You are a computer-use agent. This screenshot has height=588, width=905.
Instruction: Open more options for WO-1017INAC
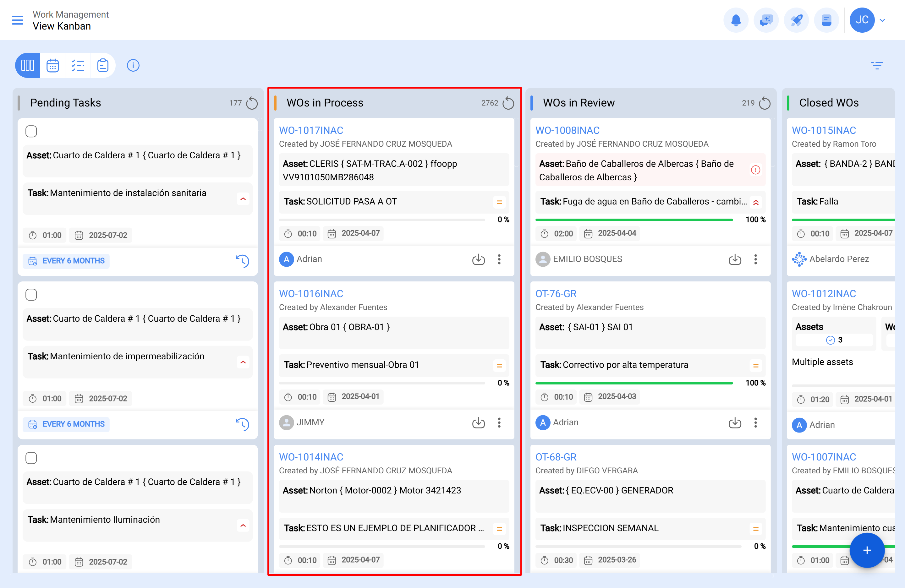pos(499,259)
